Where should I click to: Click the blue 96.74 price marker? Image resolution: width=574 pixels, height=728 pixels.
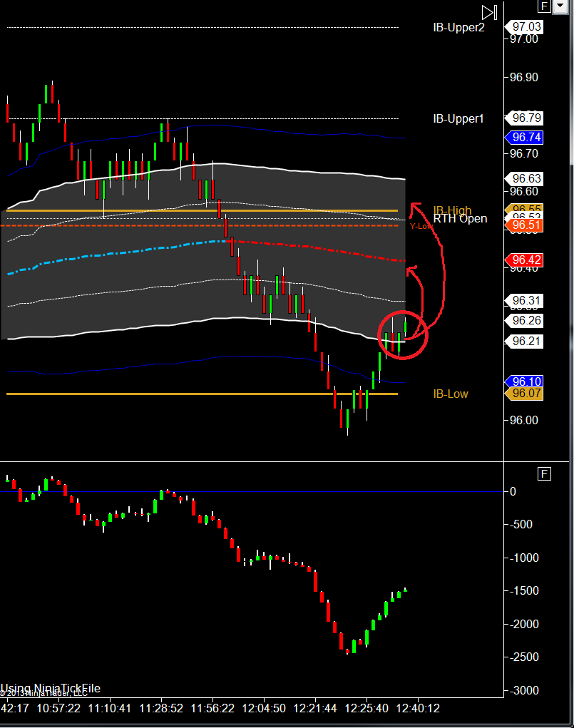pyautogui.click(x=524, y=138)
